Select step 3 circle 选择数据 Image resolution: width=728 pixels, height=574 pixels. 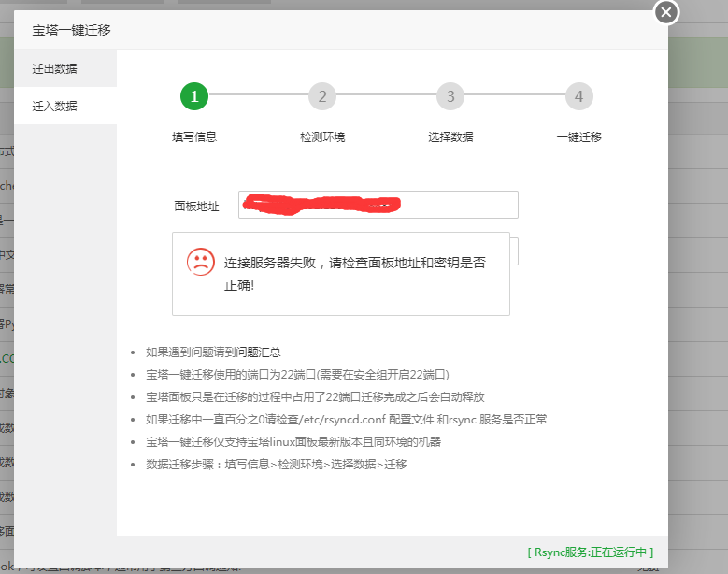[x=450, y=96]
